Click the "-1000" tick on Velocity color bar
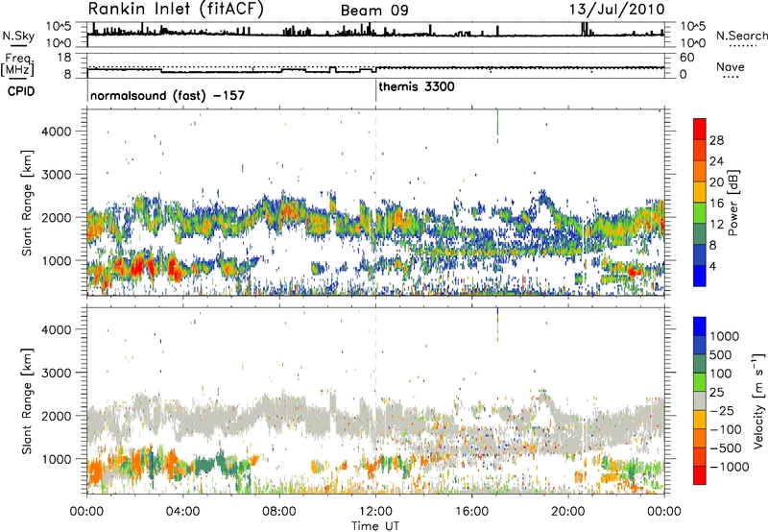The image size is (768, 532). pos(729,467)
